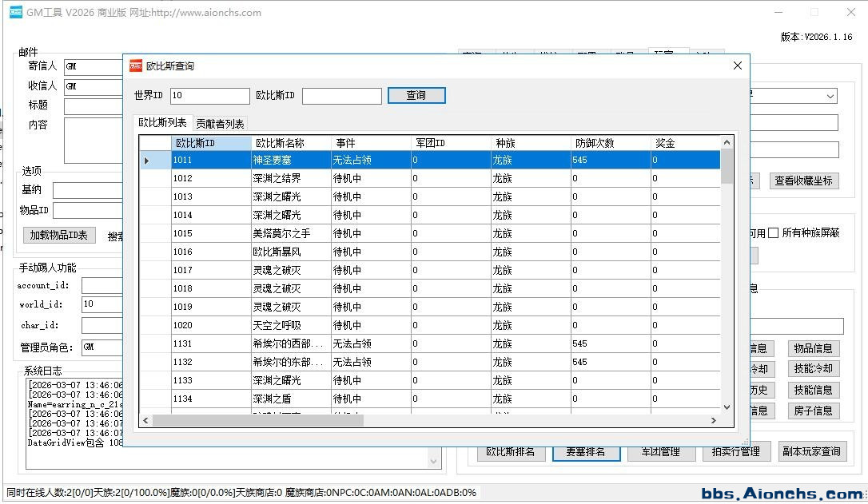The height and width of the screenshot is (504, 868).
Task: Click the grid's vertical scrollbar down arrow
Action: click(x=727, y=407)
